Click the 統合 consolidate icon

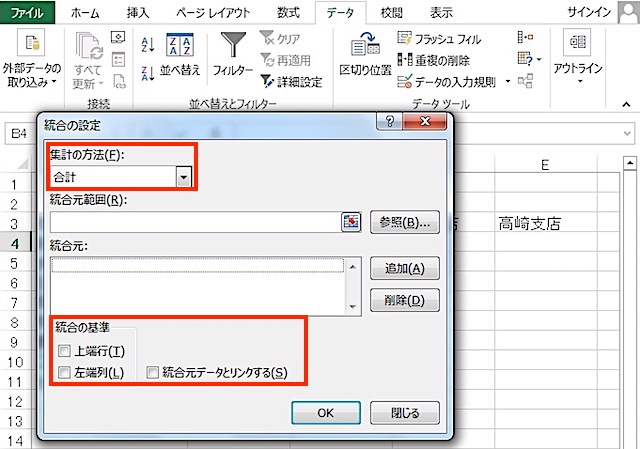coord(525,38)
